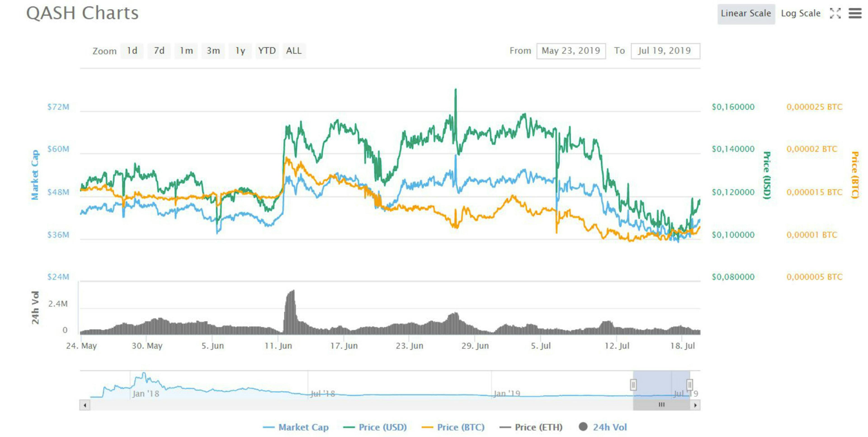Toggle Price (USD) series in legend
The width and height of the screenshot is (868, 437).
coord(375,427)
